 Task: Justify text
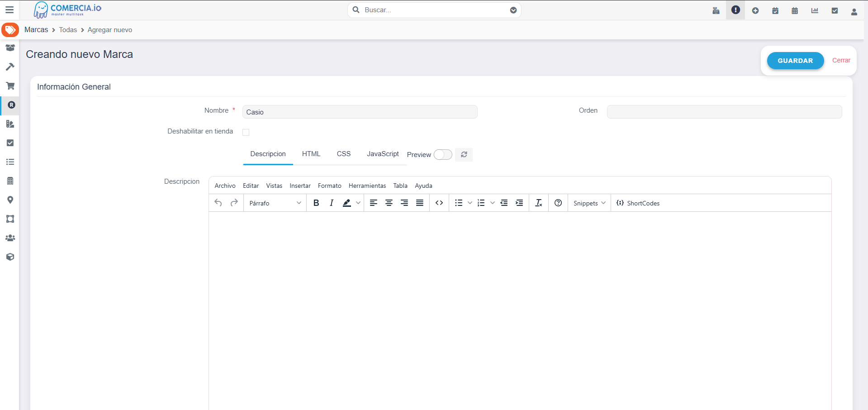(x=420, y=203)
